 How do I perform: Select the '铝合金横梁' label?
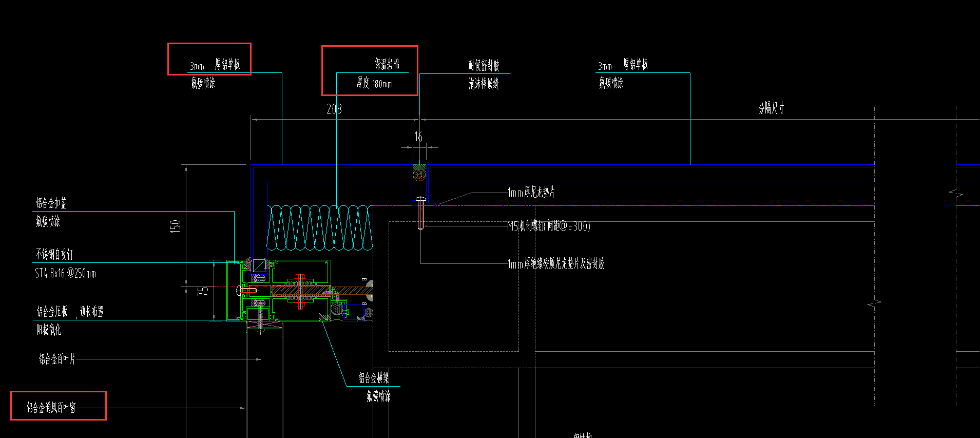tap(373, 378)
